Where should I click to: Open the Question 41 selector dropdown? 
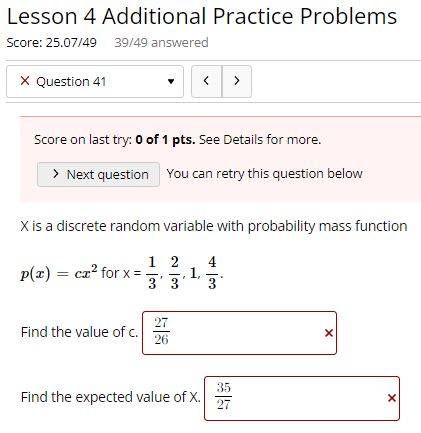pyautogui.click(x=95, y=81)
